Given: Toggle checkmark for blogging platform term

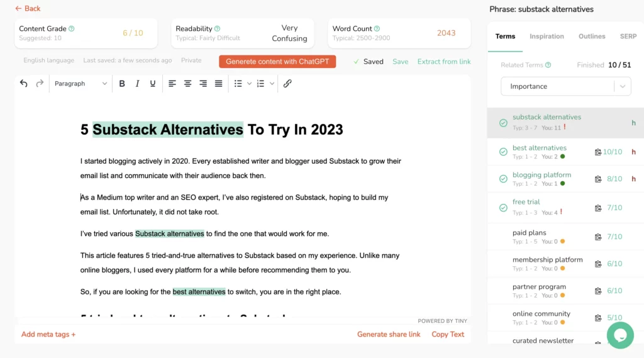Looking at the screenshot, I should point(503,179).
